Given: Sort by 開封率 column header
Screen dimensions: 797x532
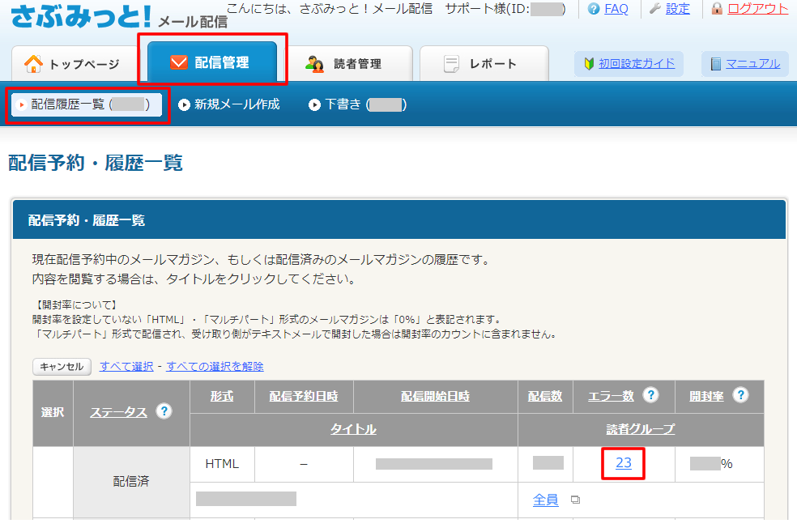Looking at the screenshot, I should pyautogui.click(x=706, y=396).
